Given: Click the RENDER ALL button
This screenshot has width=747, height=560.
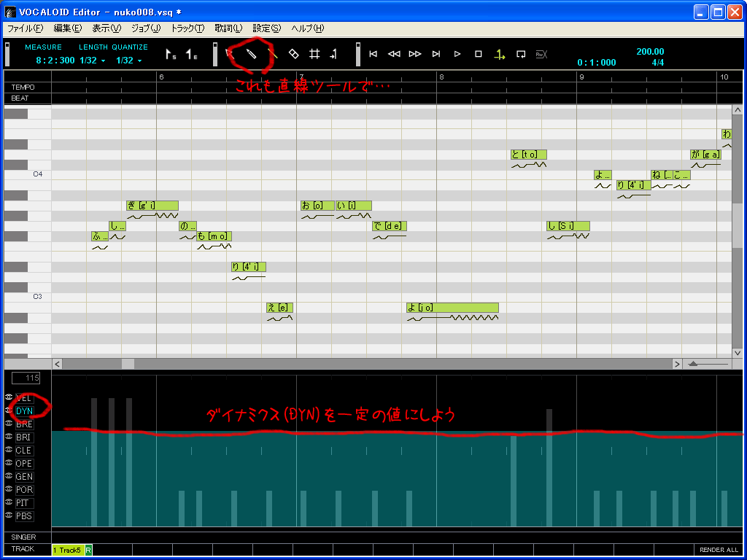Looking at the screenshot, I should pos(719,550).
